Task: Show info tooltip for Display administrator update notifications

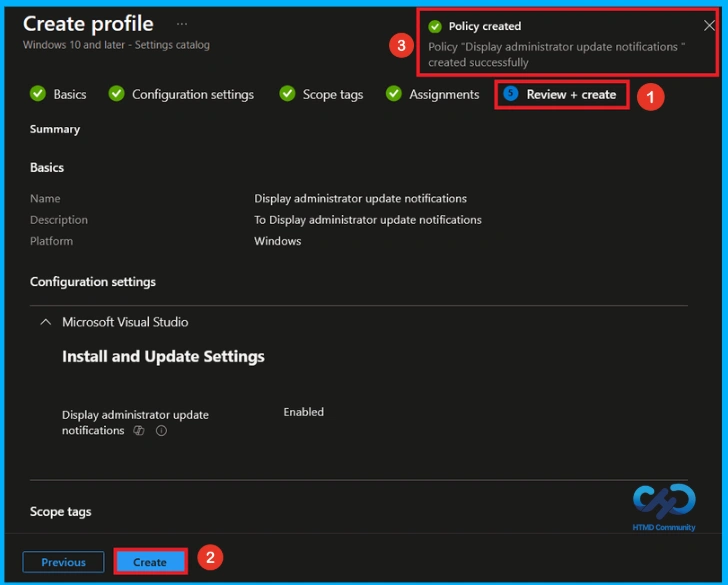Action: click(x=161, y=431)
